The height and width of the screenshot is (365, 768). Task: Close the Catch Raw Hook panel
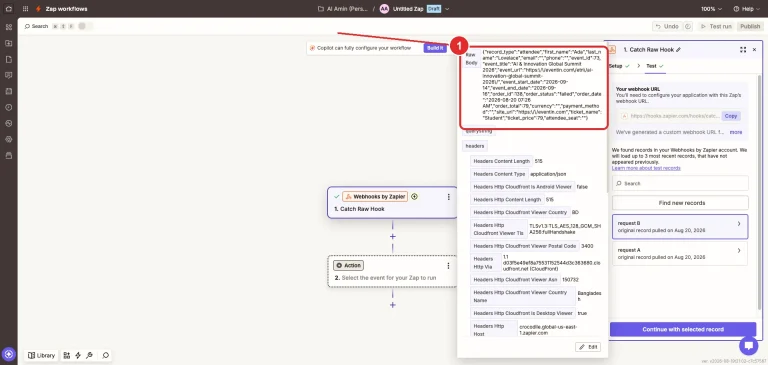[x=754, y=49]
